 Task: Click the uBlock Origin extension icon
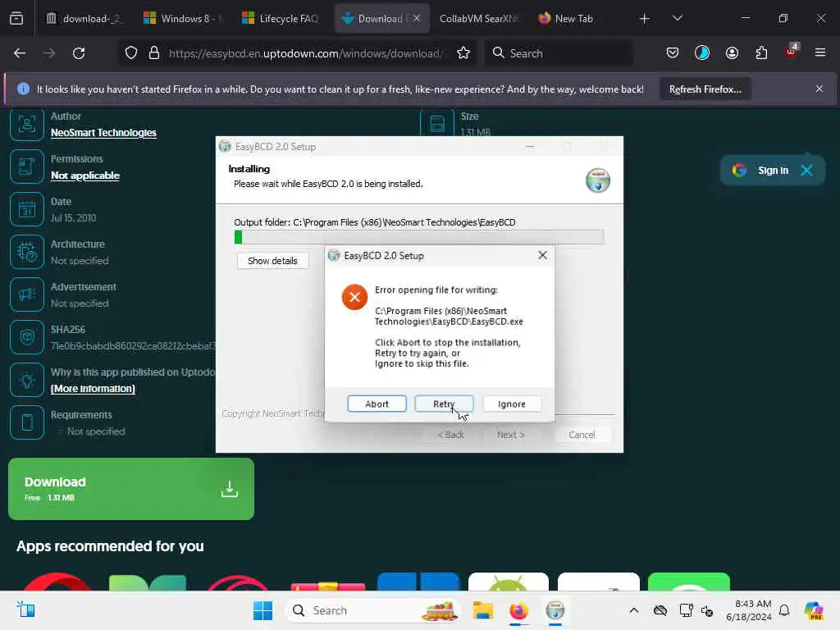pos(792,52)
